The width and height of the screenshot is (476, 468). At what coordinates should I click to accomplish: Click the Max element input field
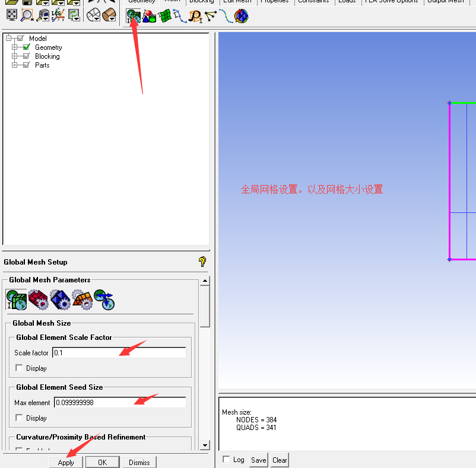point(120,402)
